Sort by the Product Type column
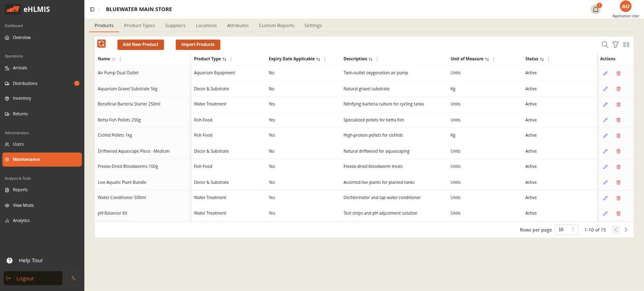The height and width of the screenshot is (291, 644). [224, 59]
